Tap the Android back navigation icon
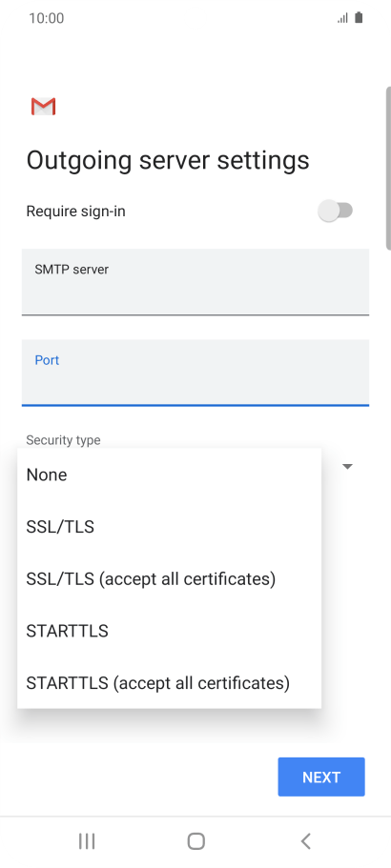 point(305,841)
